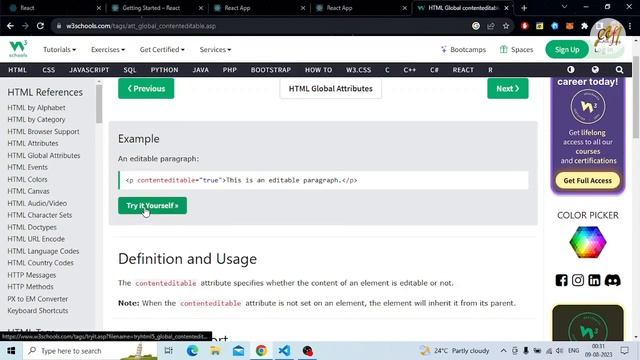Open a new browser tab
Viewport: 640px width, 360px height.
tap(524, 8)
